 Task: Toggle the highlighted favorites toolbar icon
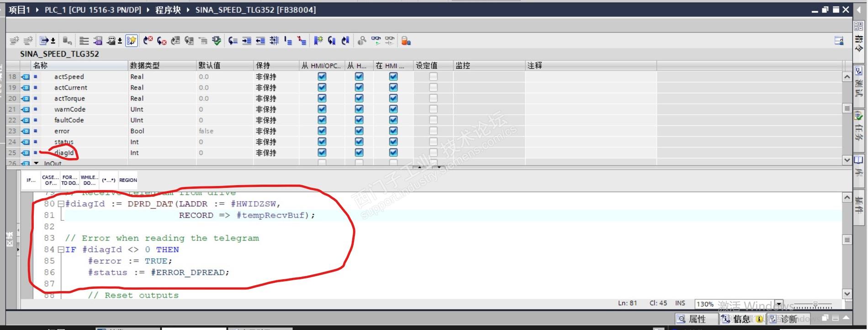(x=132, y=41)
